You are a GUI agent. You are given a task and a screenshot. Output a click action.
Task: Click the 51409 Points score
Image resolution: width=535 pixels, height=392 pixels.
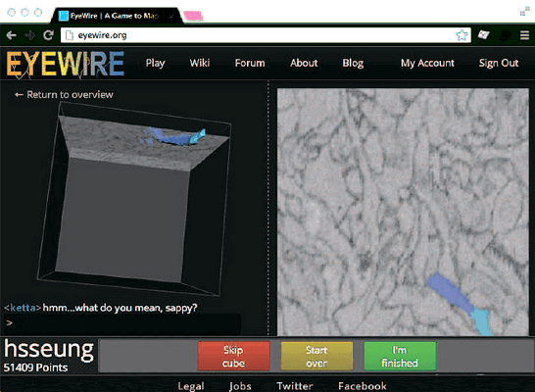[x=35, y=367]
